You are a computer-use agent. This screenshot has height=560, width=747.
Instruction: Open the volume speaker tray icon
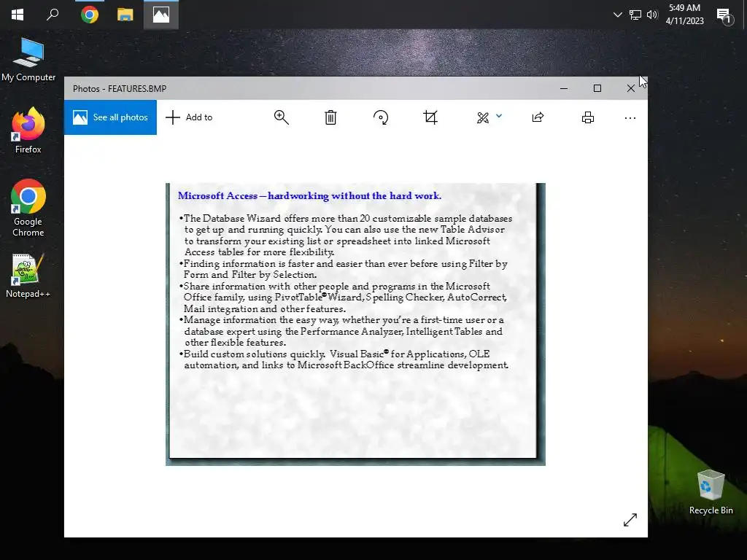(652, 15)
